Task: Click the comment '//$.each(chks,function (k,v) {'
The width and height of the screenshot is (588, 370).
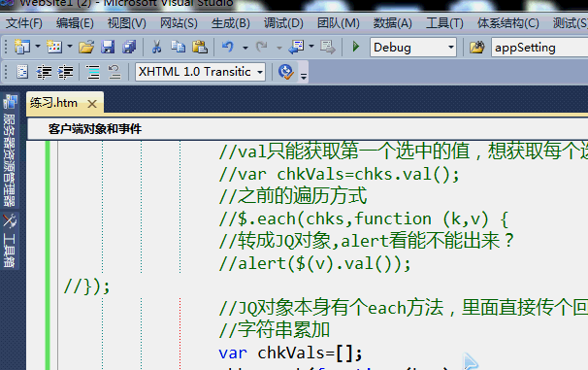Action: (x=363, y=219)
